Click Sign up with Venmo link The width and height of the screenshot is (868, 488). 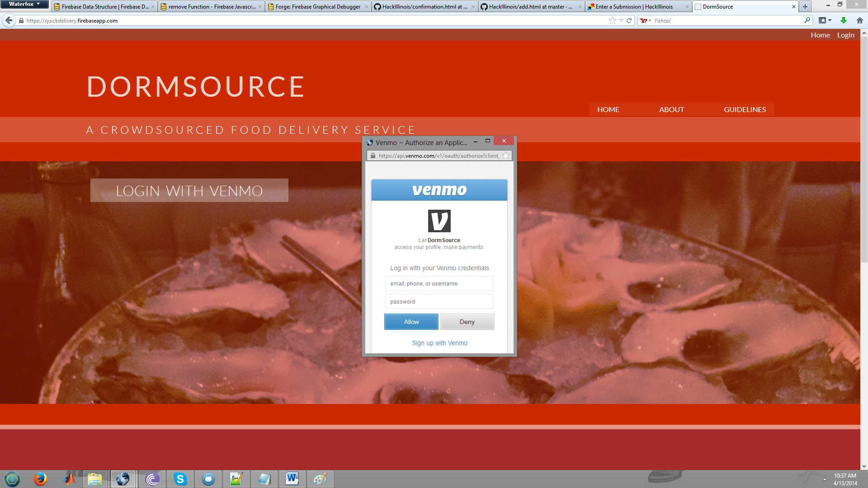coord(439,343)
